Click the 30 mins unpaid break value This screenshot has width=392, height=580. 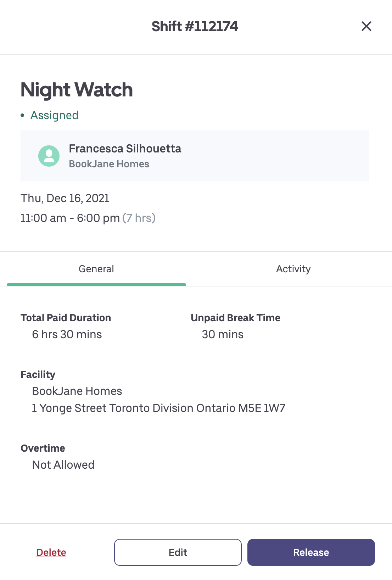[x=223, y=334]
